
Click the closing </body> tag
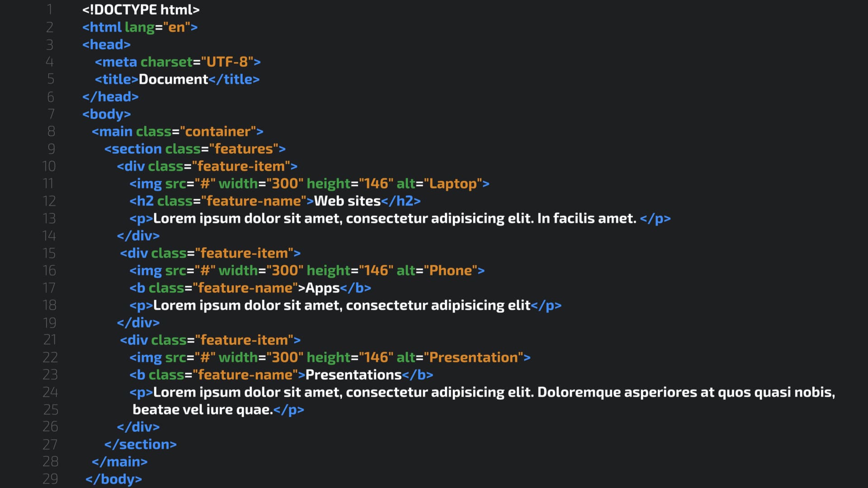[x=113, y=479]
